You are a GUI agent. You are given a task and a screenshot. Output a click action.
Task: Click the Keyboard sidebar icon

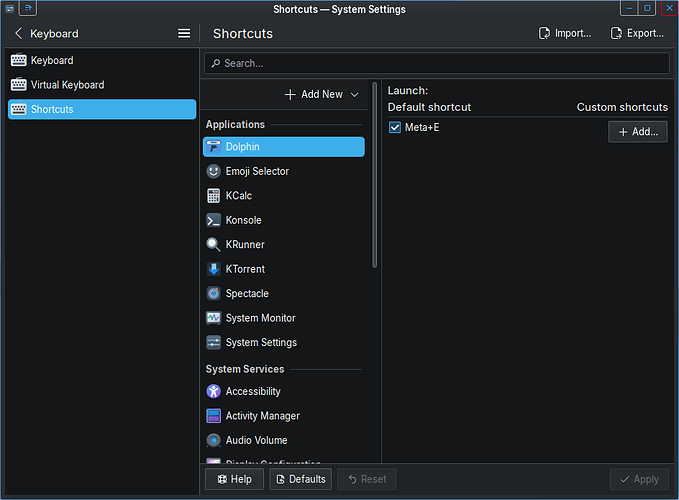(18, 60)
